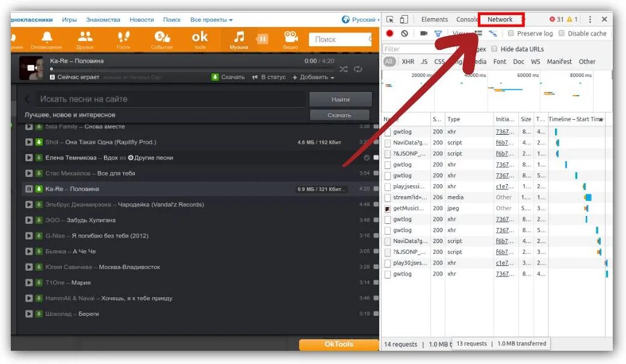The image size is (626, 364).
Task: Select the DevTools inspect element icon
Action: click(x=389, y=20)
